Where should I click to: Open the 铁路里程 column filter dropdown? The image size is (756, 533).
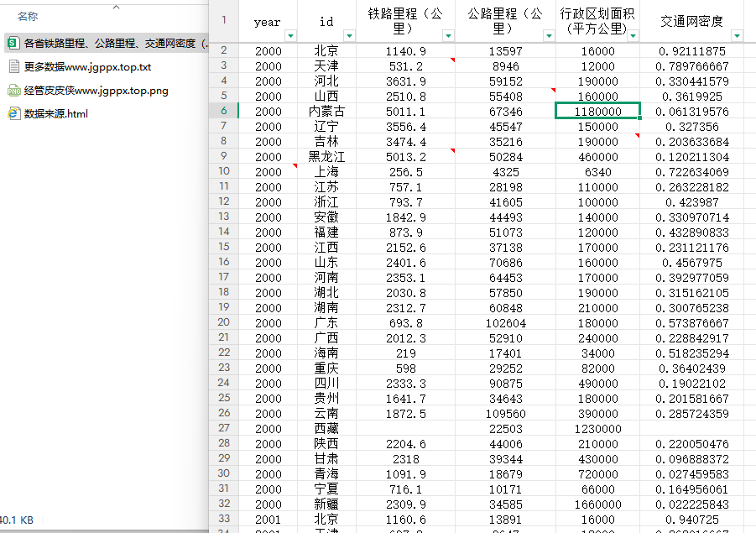click(448, 36)
